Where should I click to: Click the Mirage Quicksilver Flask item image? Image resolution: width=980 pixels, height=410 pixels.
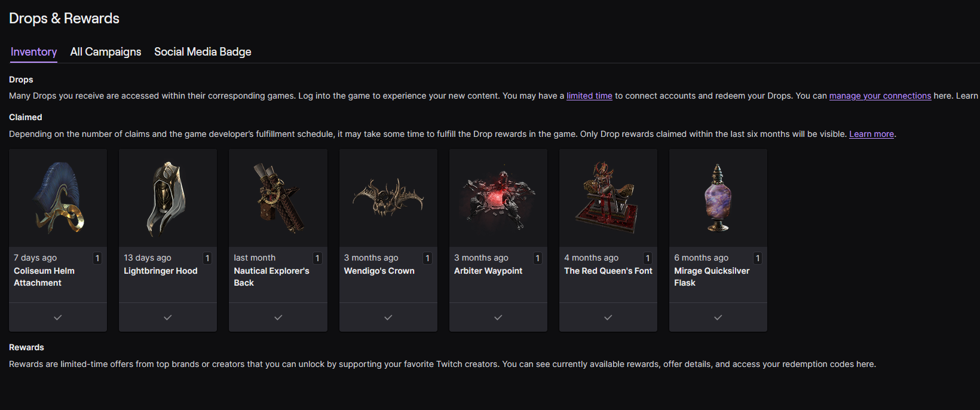(x=718, y=198)
